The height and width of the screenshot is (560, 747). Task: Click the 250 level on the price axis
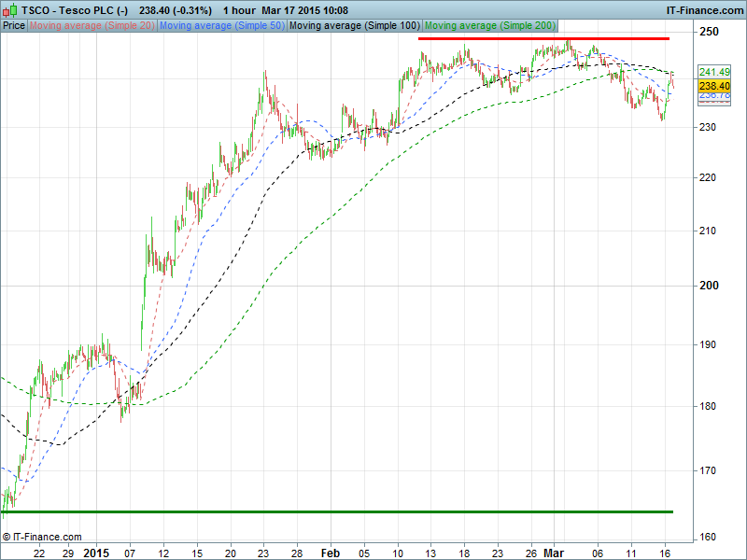point(711,32)
